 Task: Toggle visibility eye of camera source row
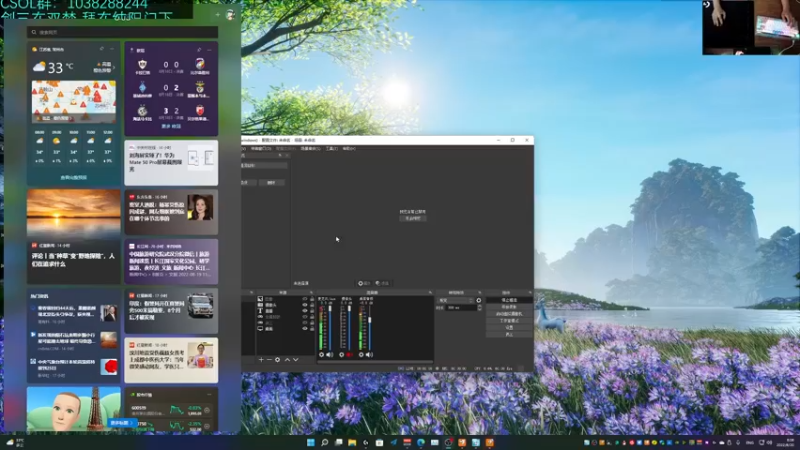tap(305, 305)
